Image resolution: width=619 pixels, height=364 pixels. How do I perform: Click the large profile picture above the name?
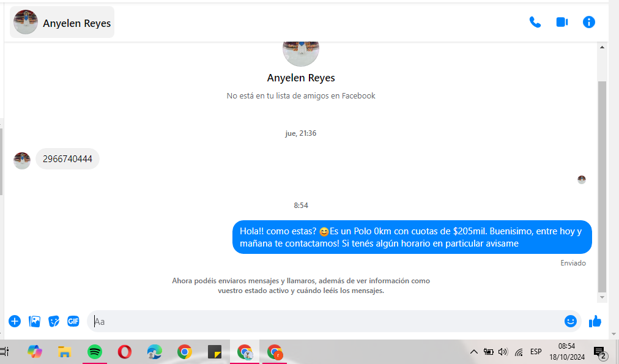(300, 51)
